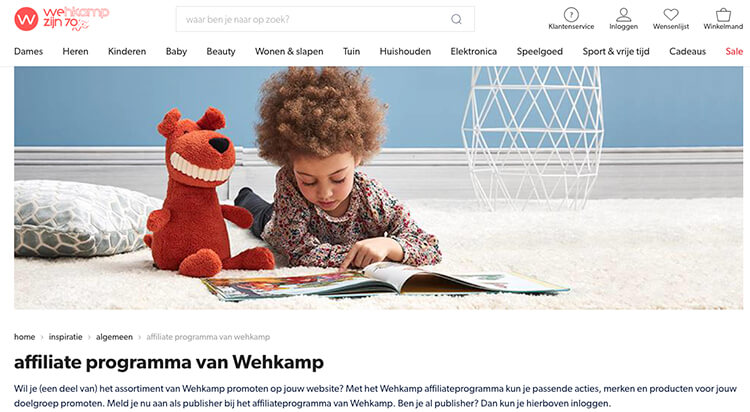Open the Dames menu

(x=28, y=51)
